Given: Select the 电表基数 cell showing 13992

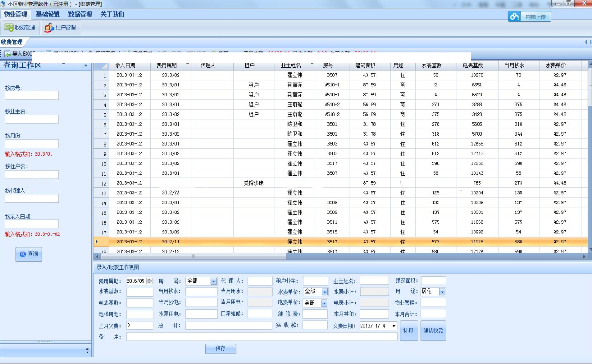Looking at the screenshot, I should pos(477,232).
